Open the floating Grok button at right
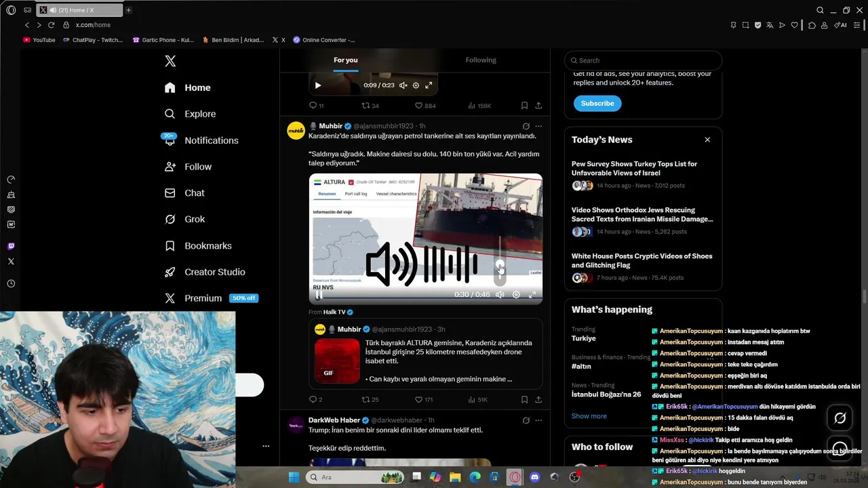This screenshot has height=488, width=868. click(840, 418)
